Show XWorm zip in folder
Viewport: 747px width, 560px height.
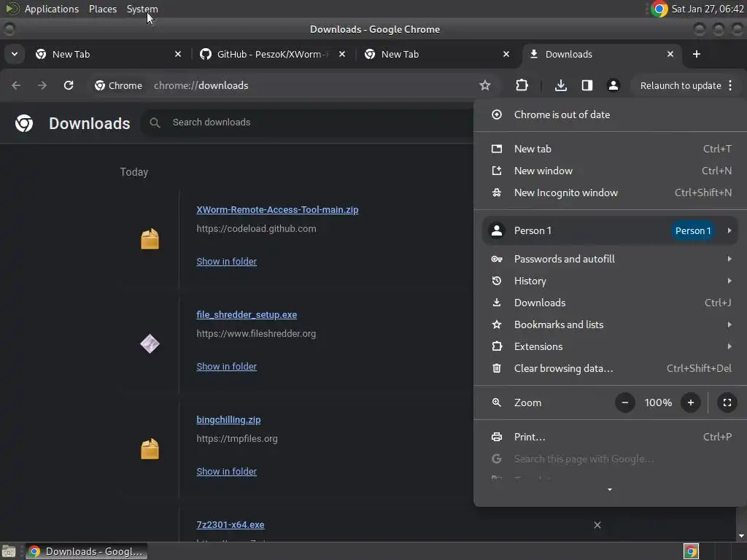(x=227, y=262)
